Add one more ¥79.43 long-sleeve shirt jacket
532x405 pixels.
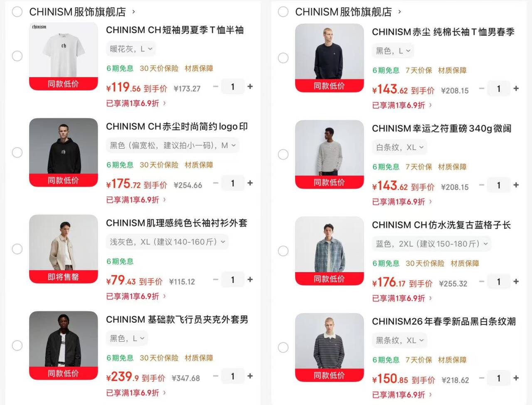pyautogui.click(x=250, y=280)
